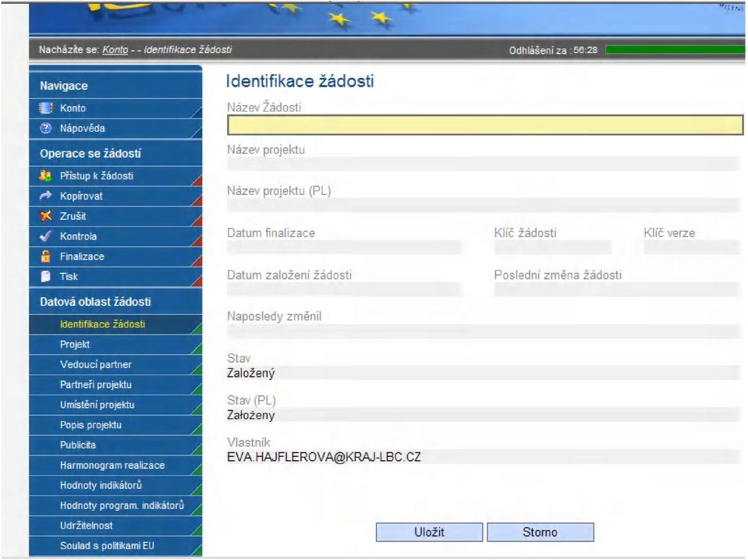The image size is (748, 560).
Task: Click the Kontrola checkmark icon
Action: coord(46,236)
